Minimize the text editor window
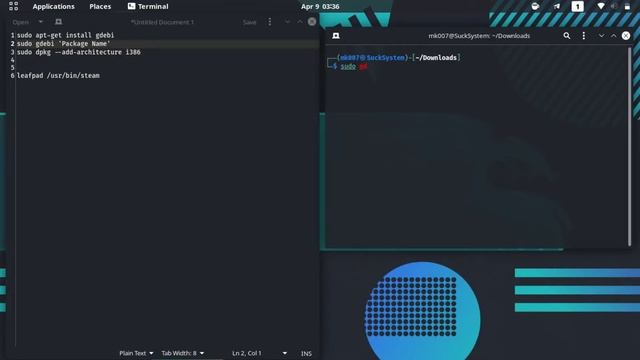640x360 pixels. (x=287, y=22)
